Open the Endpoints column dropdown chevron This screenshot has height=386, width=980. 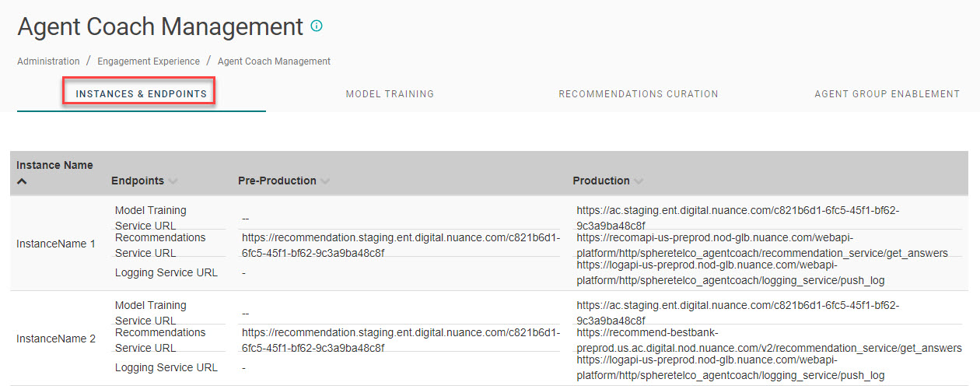pyautogui.click(x=173, y=181)
